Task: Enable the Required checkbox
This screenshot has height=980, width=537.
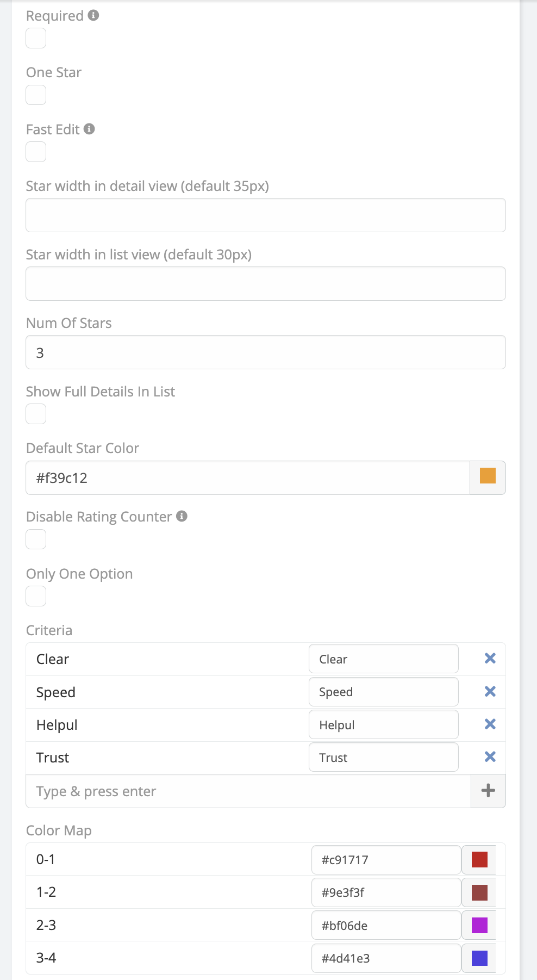Action: click(36, 38)
